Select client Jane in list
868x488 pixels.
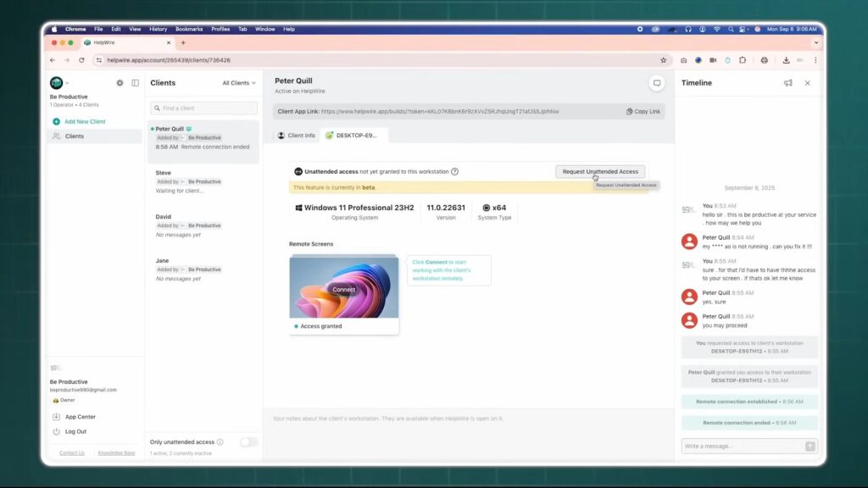pyautogui.click(x=203, y=269)
